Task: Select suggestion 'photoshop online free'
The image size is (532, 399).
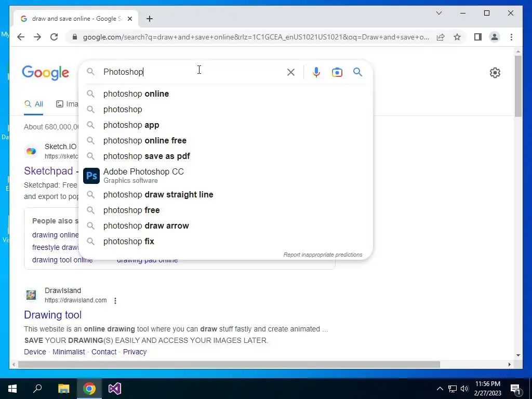Action: point(225,140)
